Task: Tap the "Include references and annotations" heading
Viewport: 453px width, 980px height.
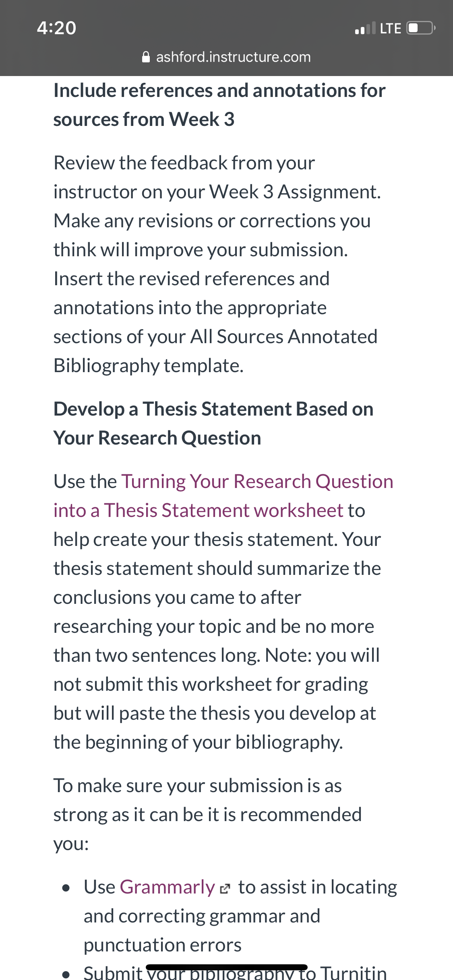Action: [x=219, y=105]
